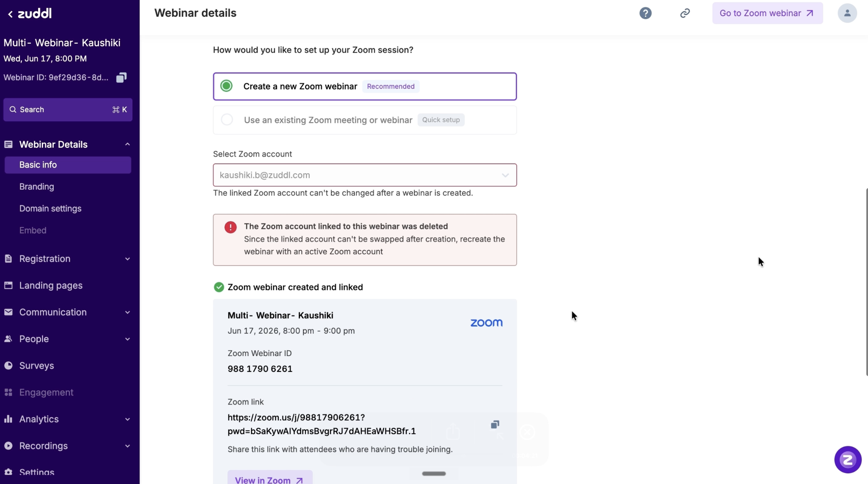Click the Zoom logo in card
Image resolution: width=868 pixels, height=484 pixels.
[486, 323]
